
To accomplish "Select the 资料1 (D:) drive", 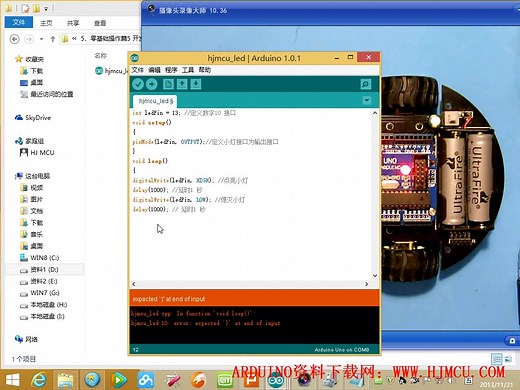I will click(x=44, y=269).
